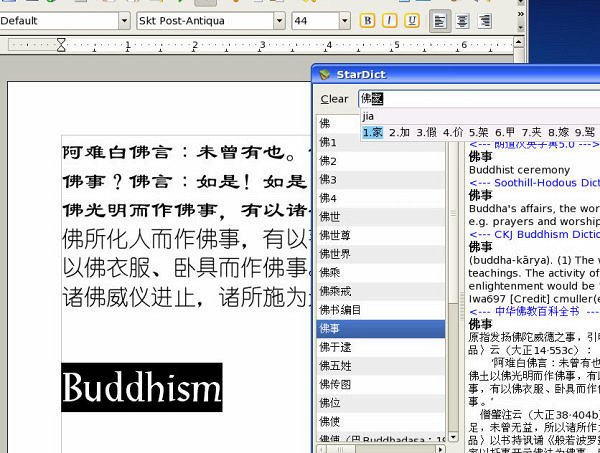Click the document line starting 阿难白佛言
Viewport: 600px width, 453px height.
tap(188, 152)
